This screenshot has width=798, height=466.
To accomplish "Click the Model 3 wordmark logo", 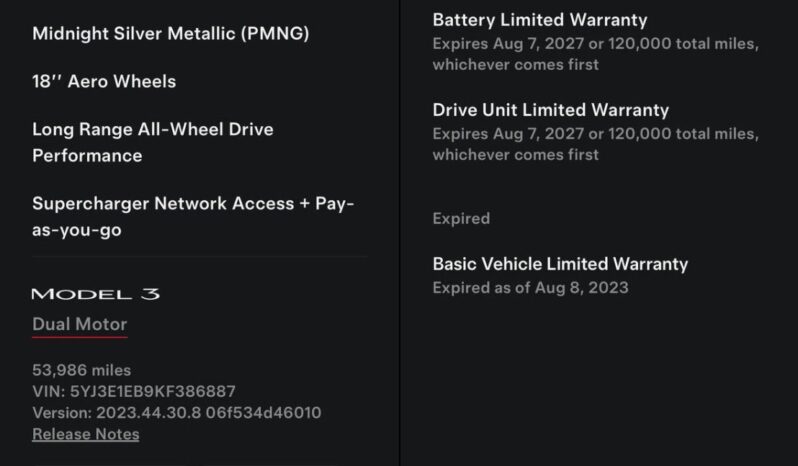I will pos(95,294).
